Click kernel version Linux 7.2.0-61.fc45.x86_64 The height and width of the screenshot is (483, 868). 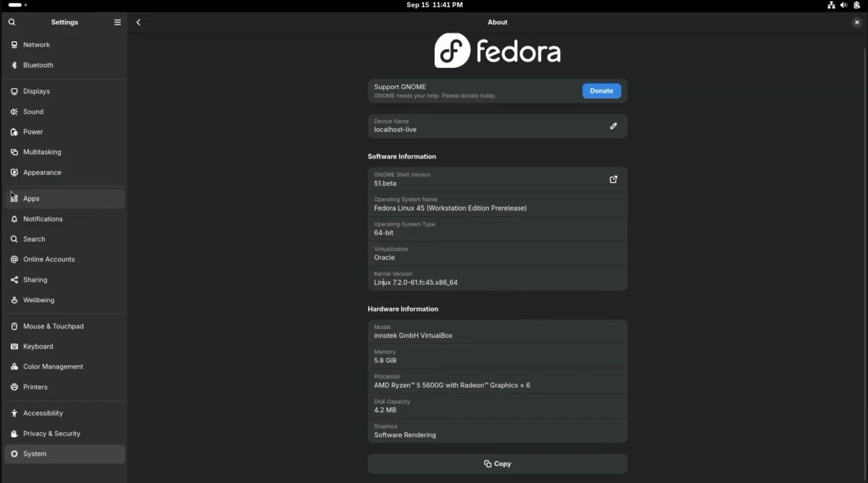[x=416, y=283]
